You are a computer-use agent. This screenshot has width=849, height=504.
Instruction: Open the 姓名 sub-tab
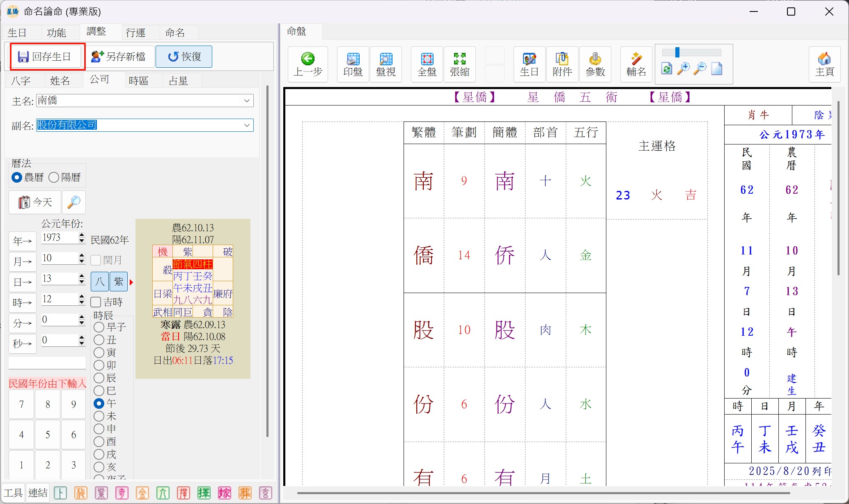[x=60, y=81]
